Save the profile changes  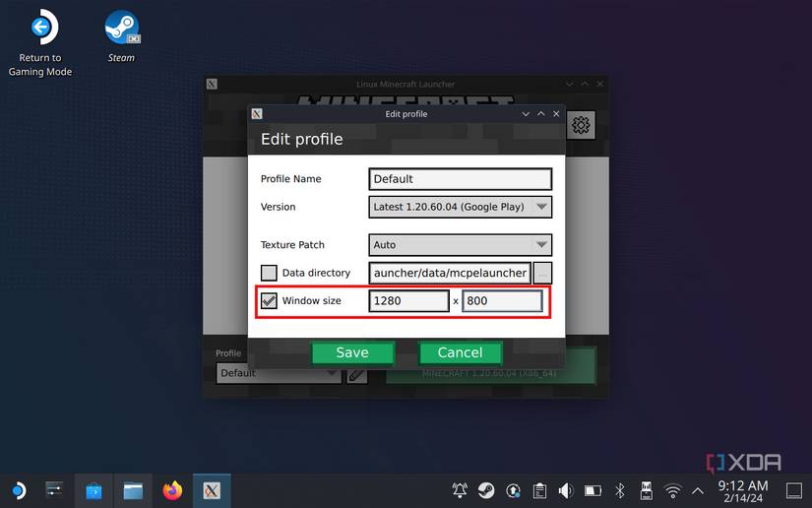(x=352, y=352)
